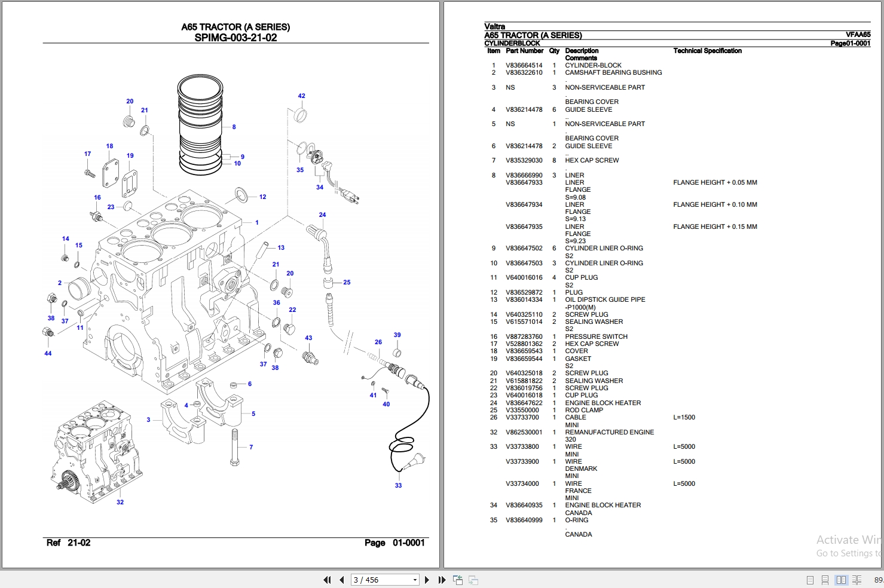Screen dimensions: 884x588
Task: Click the VFAA65 code at top right
Action: [x=858, y=35]
